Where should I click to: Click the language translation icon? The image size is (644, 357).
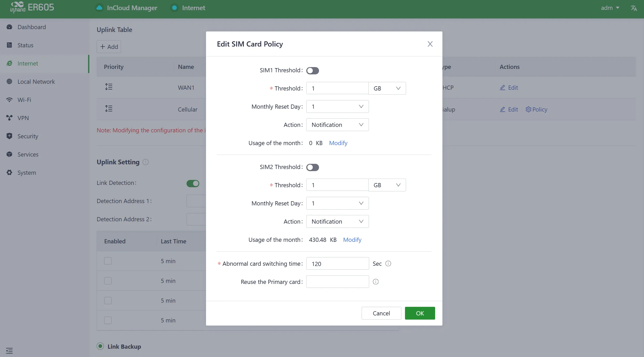click(x=634, y=8)
